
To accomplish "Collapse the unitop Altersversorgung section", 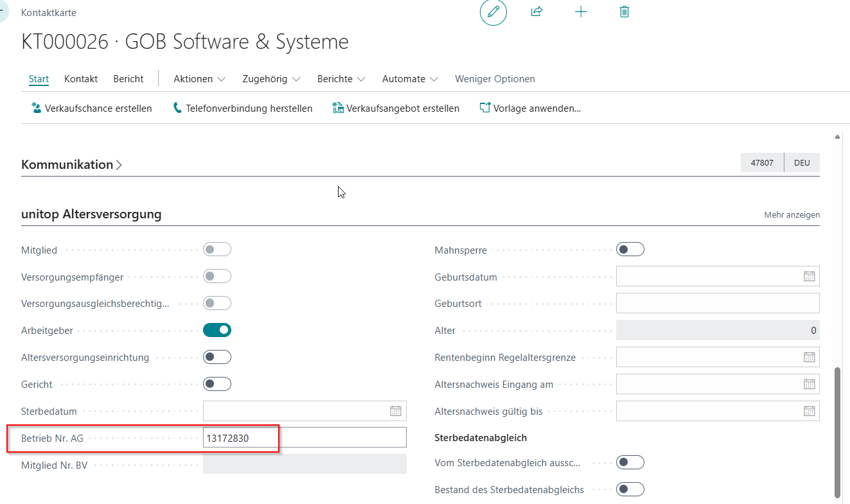I will tap(91, 214).
